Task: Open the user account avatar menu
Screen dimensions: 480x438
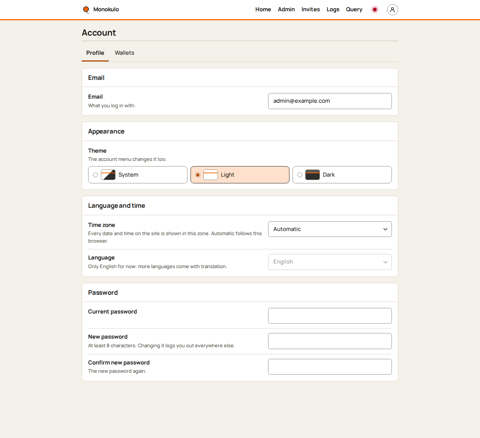Action: point(392,10)
